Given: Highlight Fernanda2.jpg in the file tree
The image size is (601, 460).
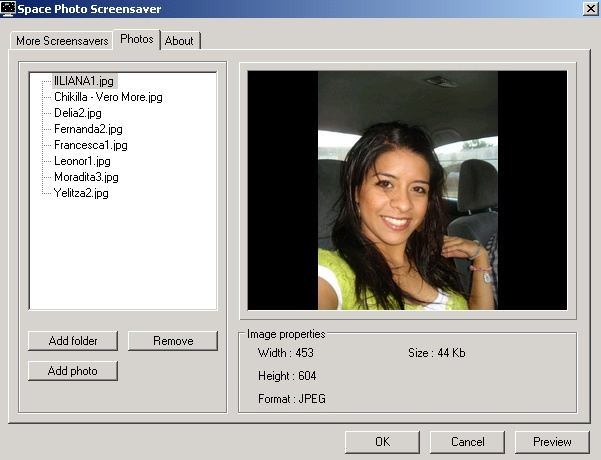Looking at the screenshot, I should [x=88, y=129].
